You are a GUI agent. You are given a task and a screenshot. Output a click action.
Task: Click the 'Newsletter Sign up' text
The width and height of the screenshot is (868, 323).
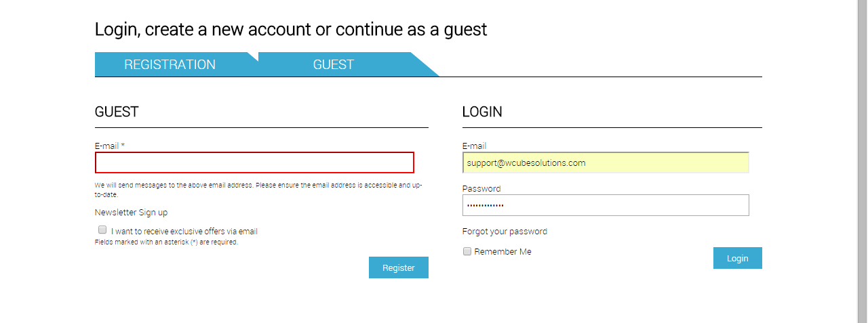click(132, 213)
